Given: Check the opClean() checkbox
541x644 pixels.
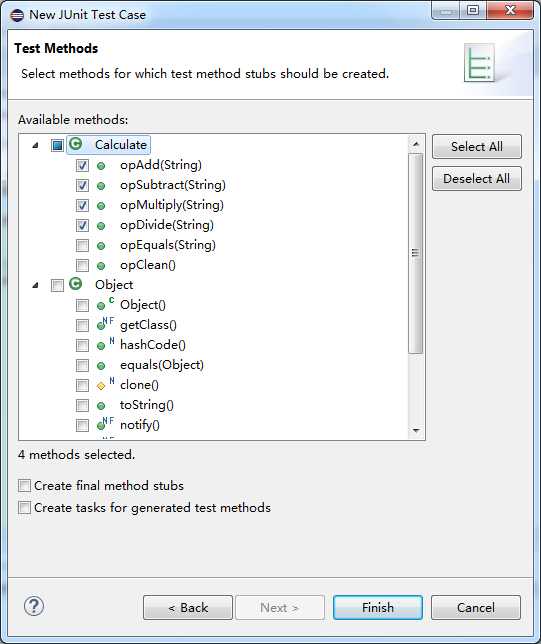Looking at the screenshot, I should coord(82,266).
